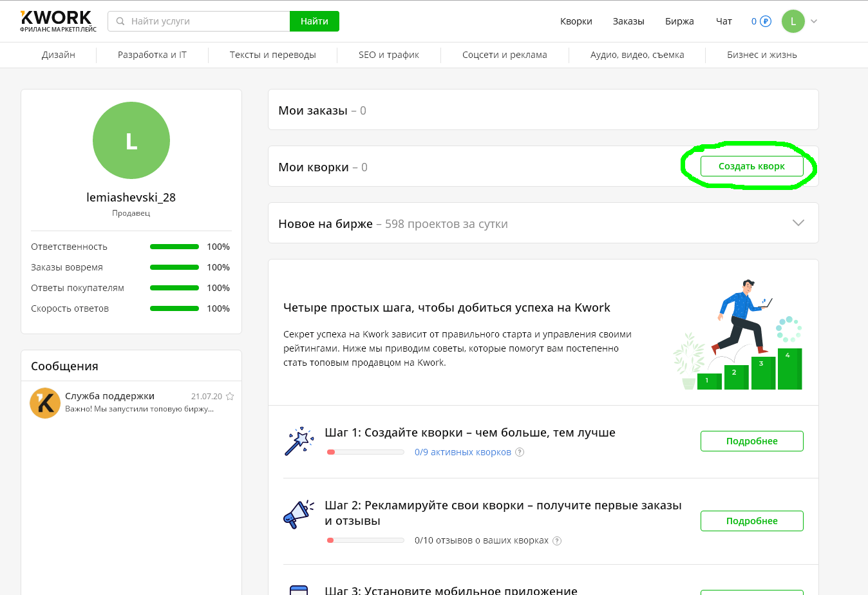Open Заказы in top navigation
Screen dimensions: 868x595
point(628,21)
